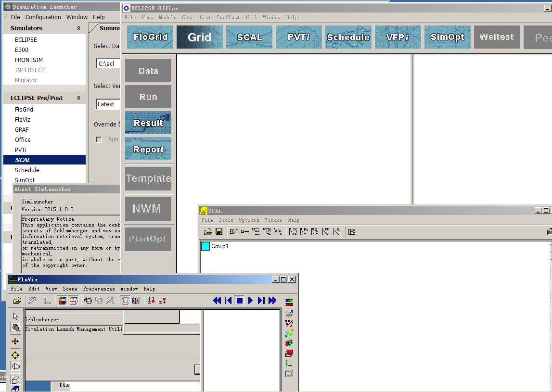Click the axes triad icon in FloViz right toolbar
Image resolution: width=552 pixels, height=392 pixels.
(x=289, y=363)
